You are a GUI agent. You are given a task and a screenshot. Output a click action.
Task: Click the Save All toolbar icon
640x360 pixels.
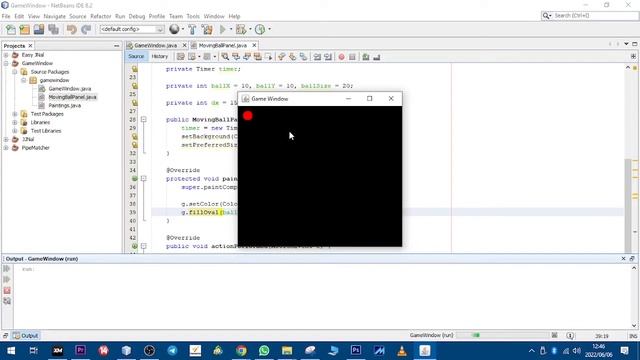(53, 29)
